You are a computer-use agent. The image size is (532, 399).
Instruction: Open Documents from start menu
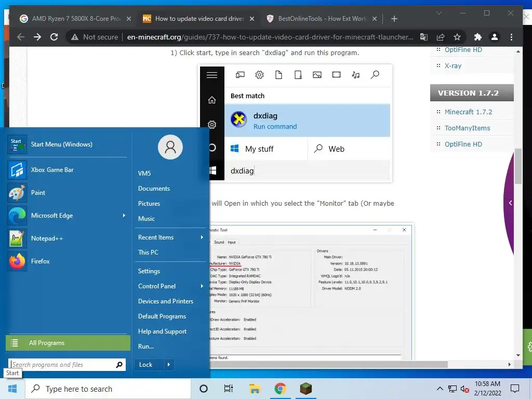[154, 189]
